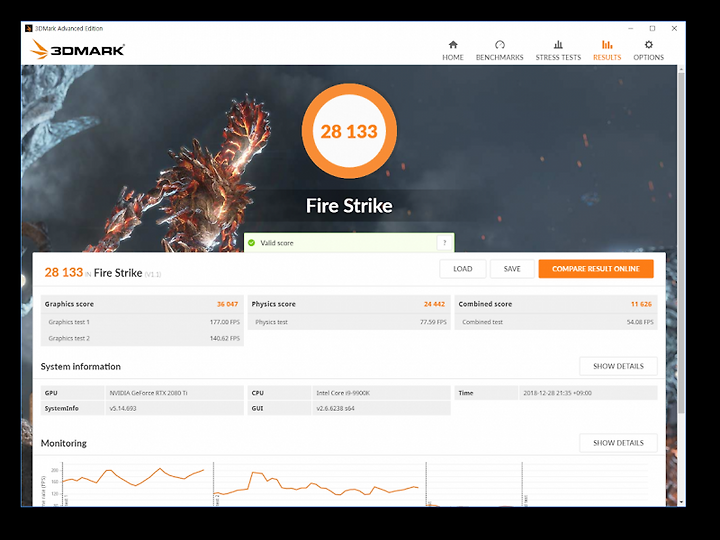720x540 pixels.
Task: Open the Options gear icon
Action: pos(648,45)
